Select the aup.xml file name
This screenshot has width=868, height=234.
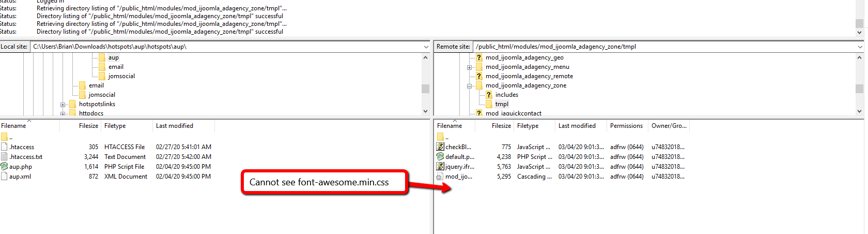(x=20, y=177)
